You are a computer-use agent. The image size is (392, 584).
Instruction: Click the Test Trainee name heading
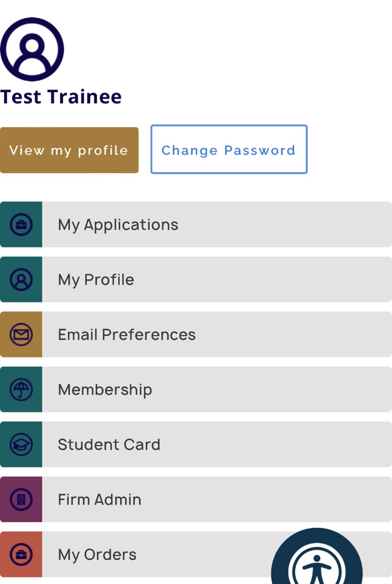click(61, 96)
